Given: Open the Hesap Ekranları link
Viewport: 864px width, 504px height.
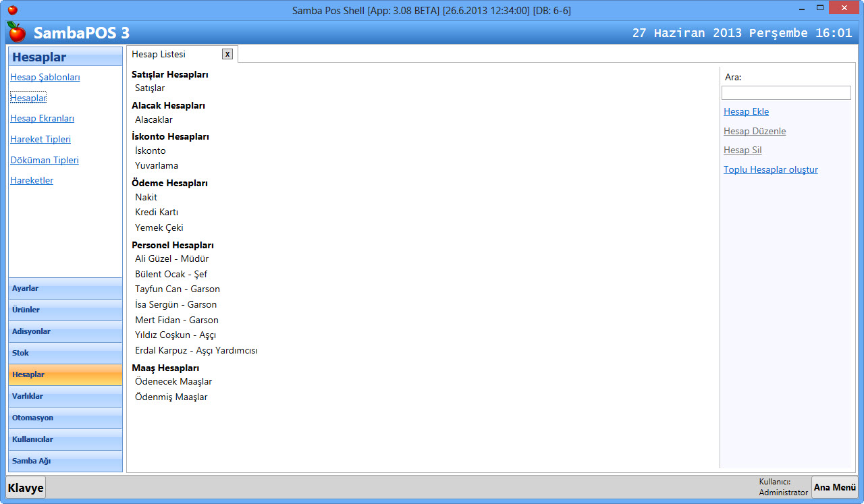Looking at the screenshot, I should coord(42,119).
